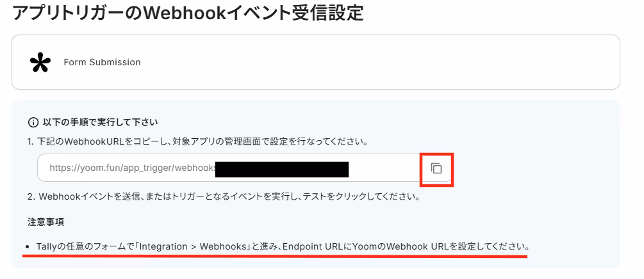Viewport: 644px width, 279px height.
Task: Copy the Webhook URL with the copy icon
Action: (436, 168)
